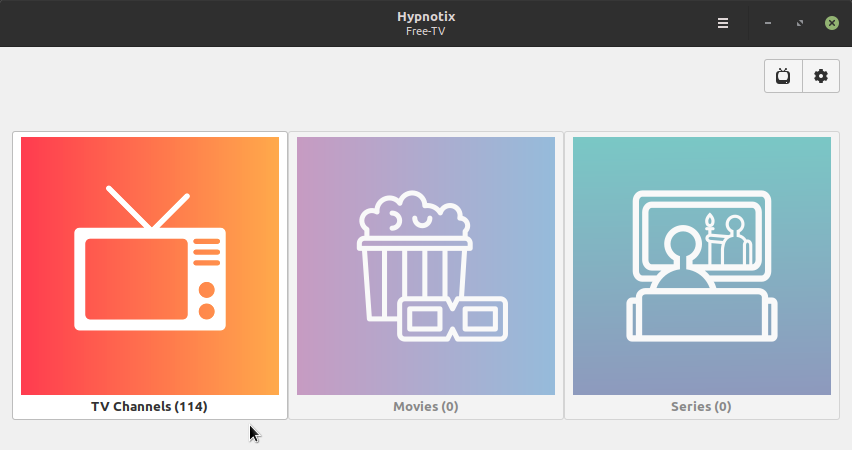
Task: Open the TV providers button
Action: pyautogui.click(x=783, y=76)
